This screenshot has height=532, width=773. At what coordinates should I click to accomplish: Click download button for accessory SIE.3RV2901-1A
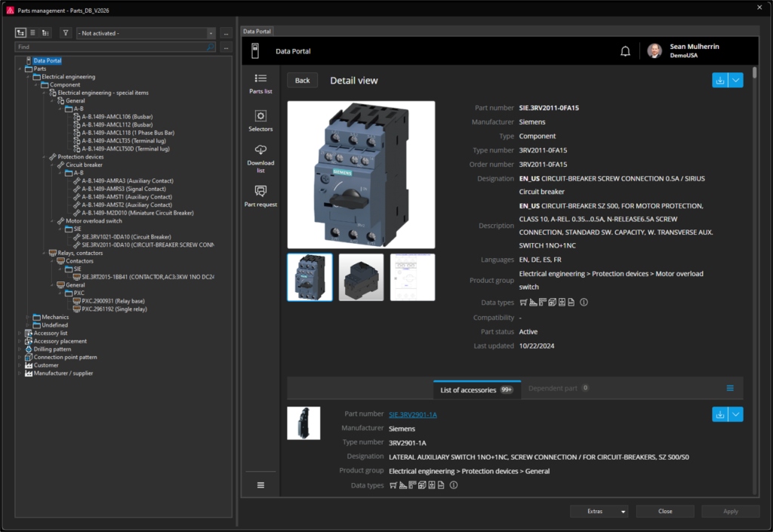(719, 414)
